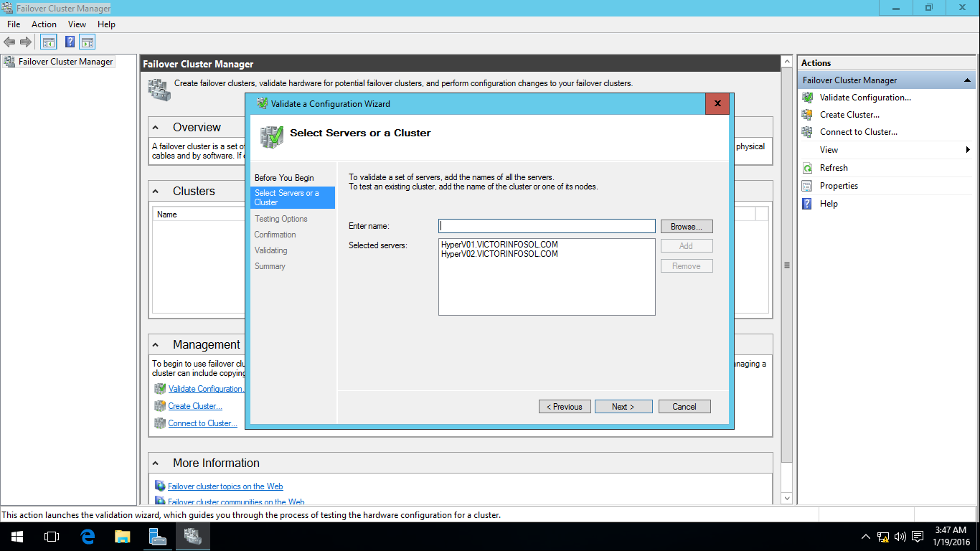Open the notification center icon
980x551 pixels.
[918, 537]
